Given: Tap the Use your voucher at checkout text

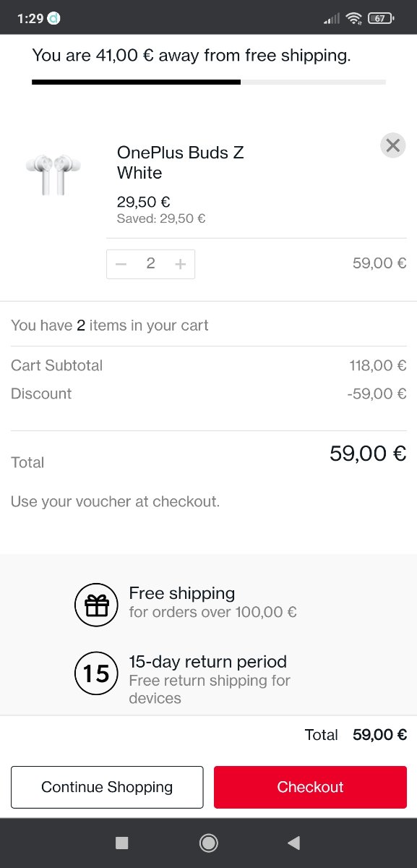Looking at the screenshot, I should [x=115, y=501].
